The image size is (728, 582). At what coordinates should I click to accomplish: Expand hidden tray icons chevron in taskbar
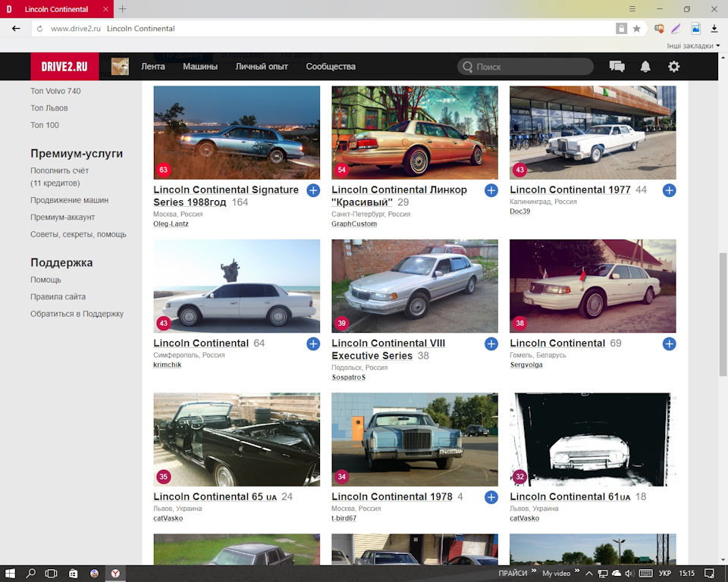point(589,573)
